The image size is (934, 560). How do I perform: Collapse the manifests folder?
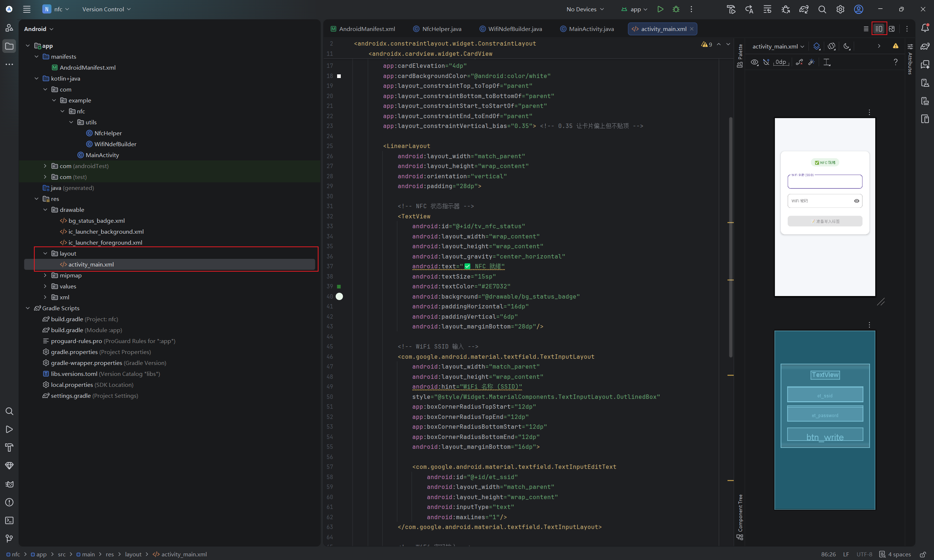(36, 57)
